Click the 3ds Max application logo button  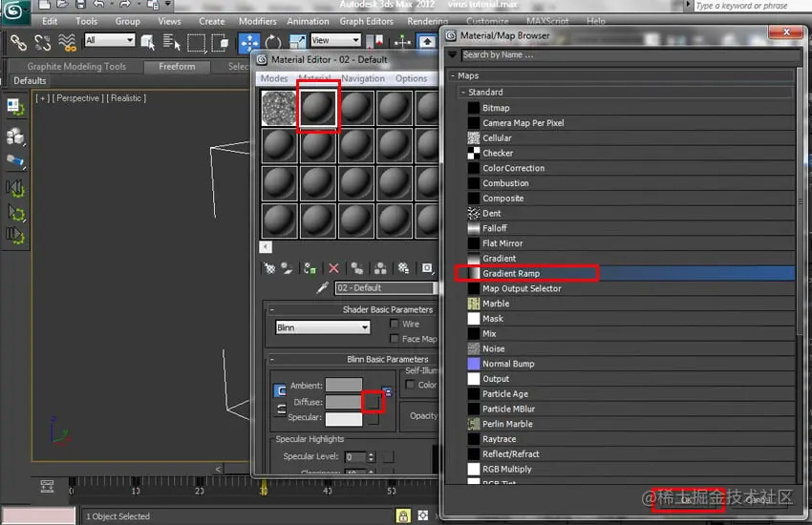click(13, 10)
